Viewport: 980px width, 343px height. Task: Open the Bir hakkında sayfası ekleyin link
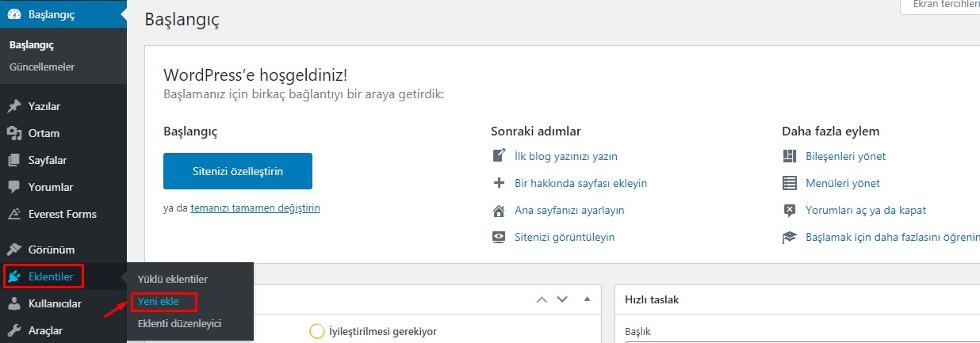581,183
